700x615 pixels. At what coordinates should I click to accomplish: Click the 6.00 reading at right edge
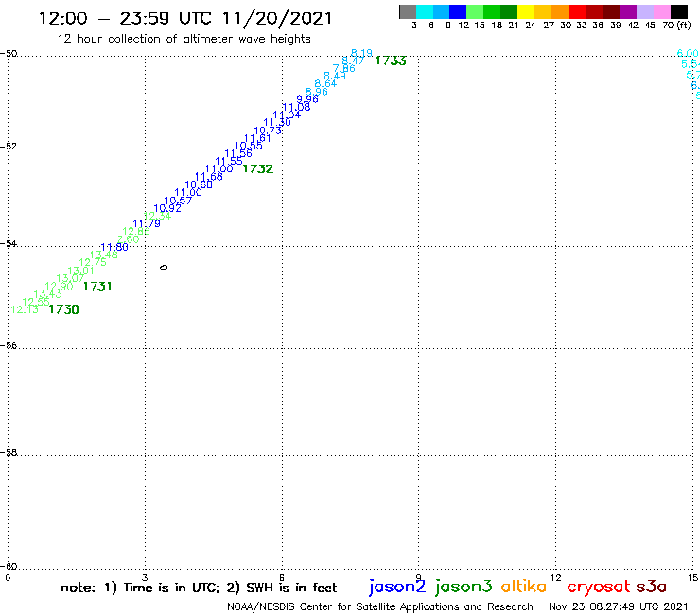(x=688, y=53)
